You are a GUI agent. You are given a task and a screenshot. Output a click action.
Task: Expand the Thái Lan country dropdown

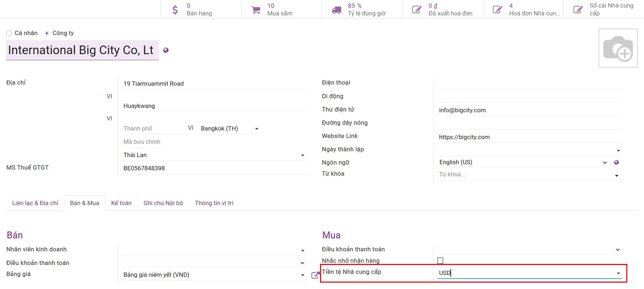pyautogui.click(x=302, y=155)
